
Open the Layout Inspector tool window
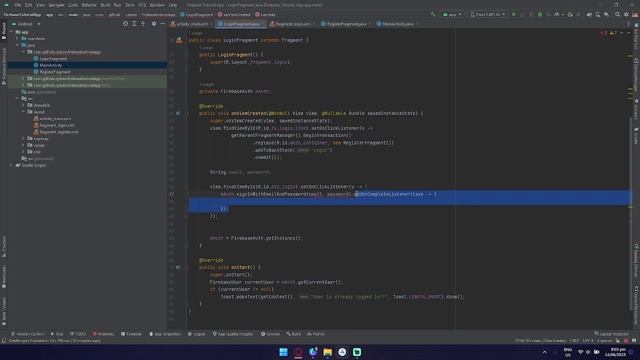click(611, 334)
